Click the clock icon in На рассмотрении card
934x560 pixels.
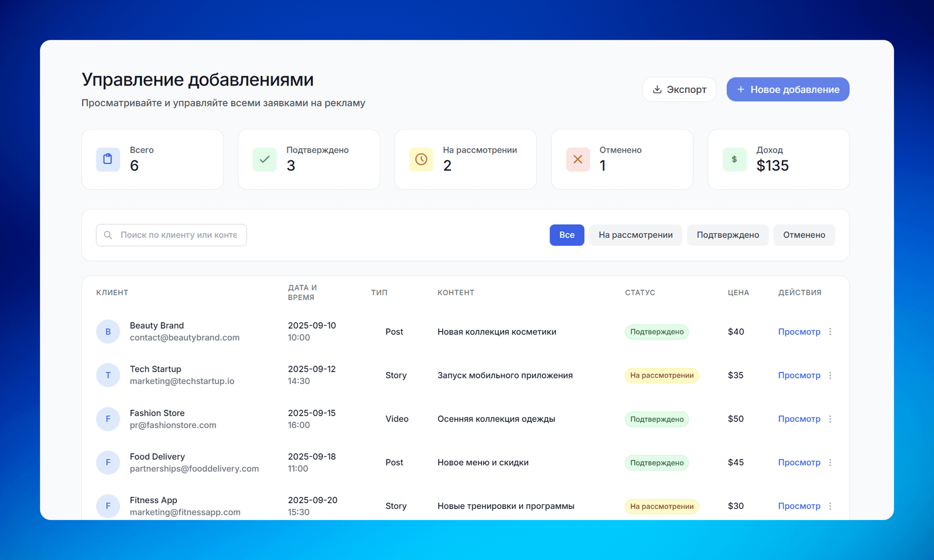pos(421,159)
